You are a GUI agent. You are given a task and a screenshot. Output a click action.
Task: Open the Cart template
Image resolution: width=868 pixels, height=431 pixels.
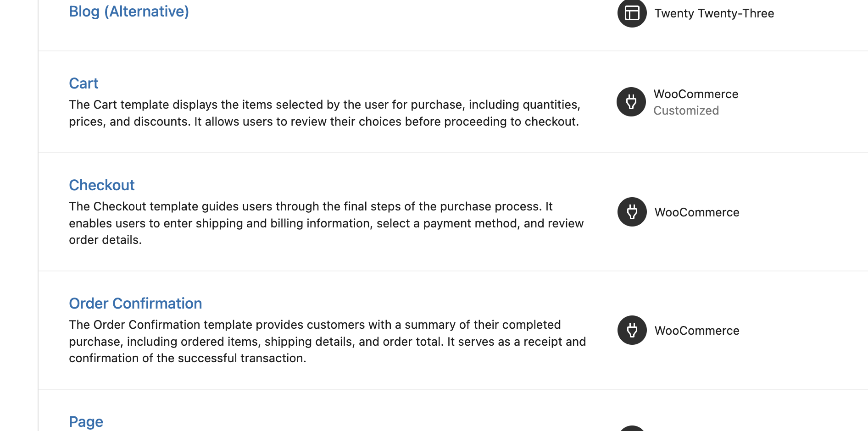click(x=83, y=83)
